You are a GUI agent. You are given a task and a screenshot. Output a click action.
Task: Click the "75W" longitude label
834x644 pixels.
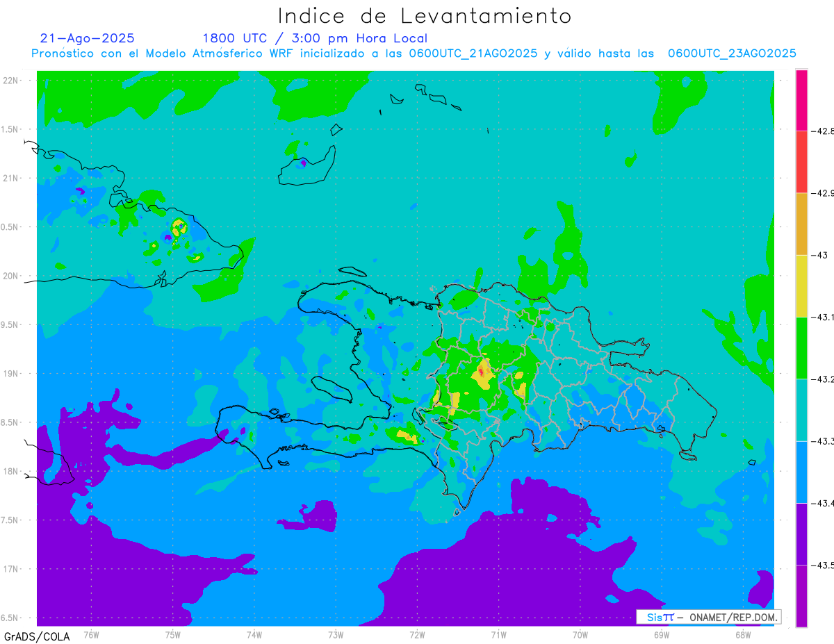pyautogui.click(x=172, y=634)
